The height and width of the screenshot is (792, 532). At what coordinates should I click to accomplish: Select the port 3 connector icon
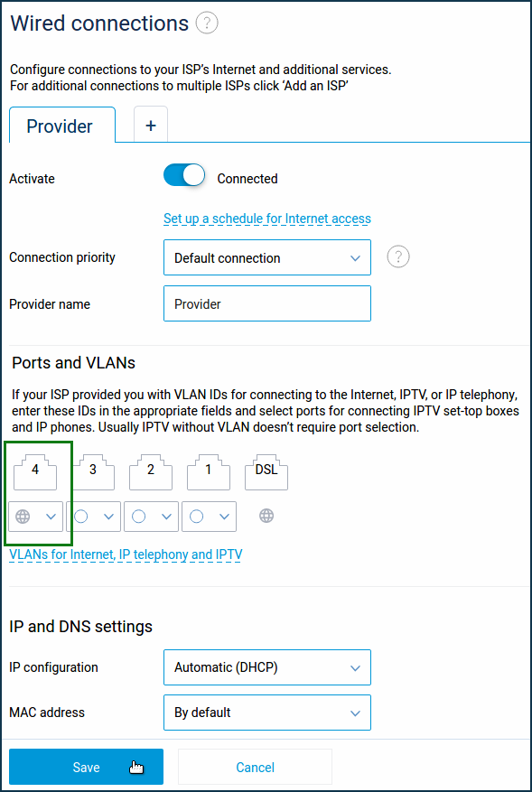[x=92, y=470]
